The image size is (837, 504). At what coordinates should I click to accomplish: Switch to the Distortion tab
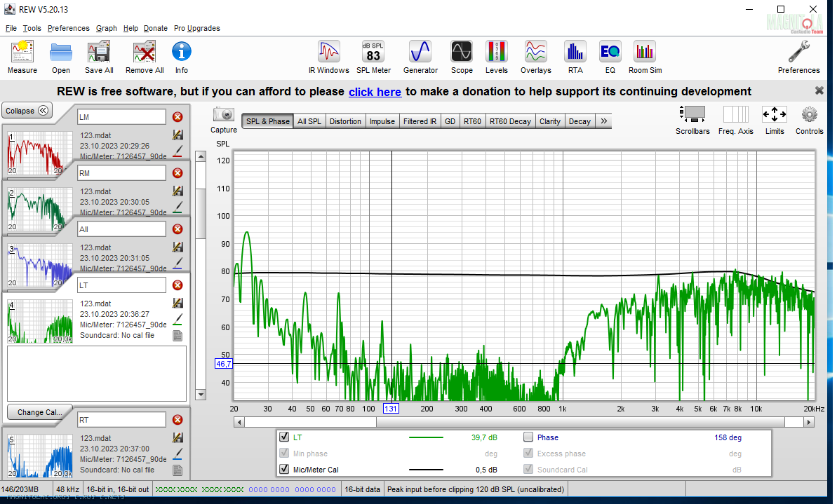(345, 121)
